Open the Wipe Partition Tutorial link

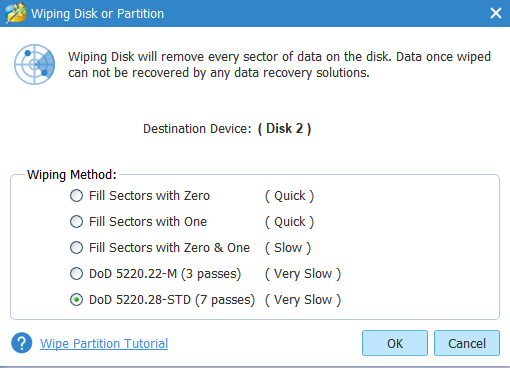pyautogui.click(x=104, y=344)
